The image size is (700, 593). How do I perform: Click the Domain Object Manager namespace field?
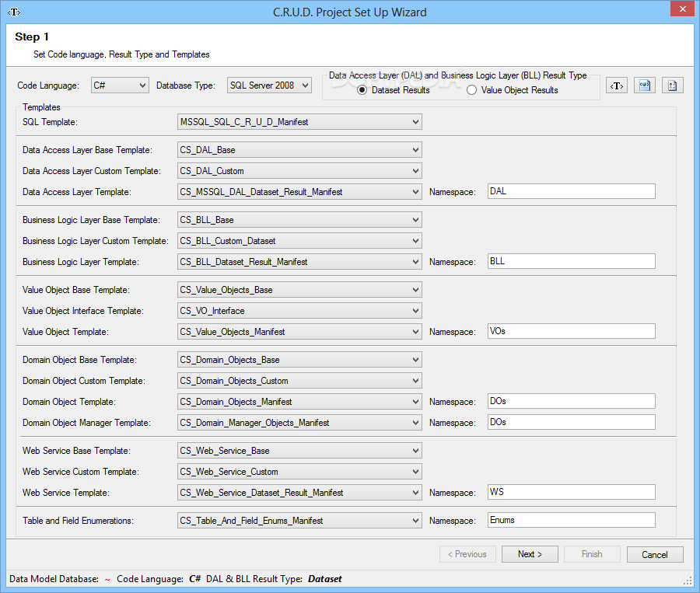[x=572, y=422]
